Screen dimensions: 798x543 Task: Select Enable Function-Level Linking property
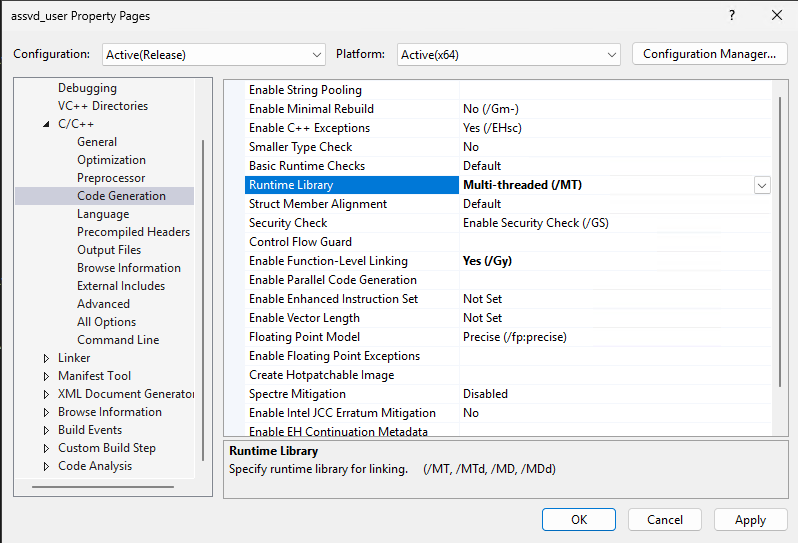pos(328,261)
